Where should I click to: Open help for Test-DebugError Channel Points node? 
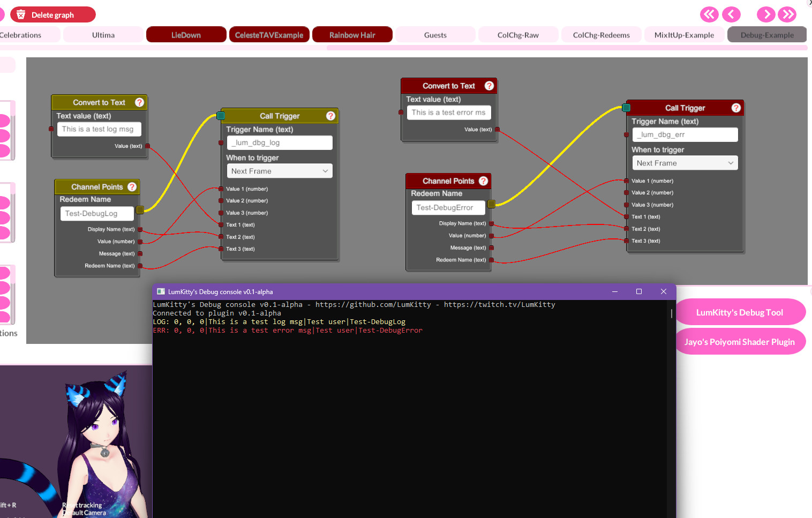[483, 181]
